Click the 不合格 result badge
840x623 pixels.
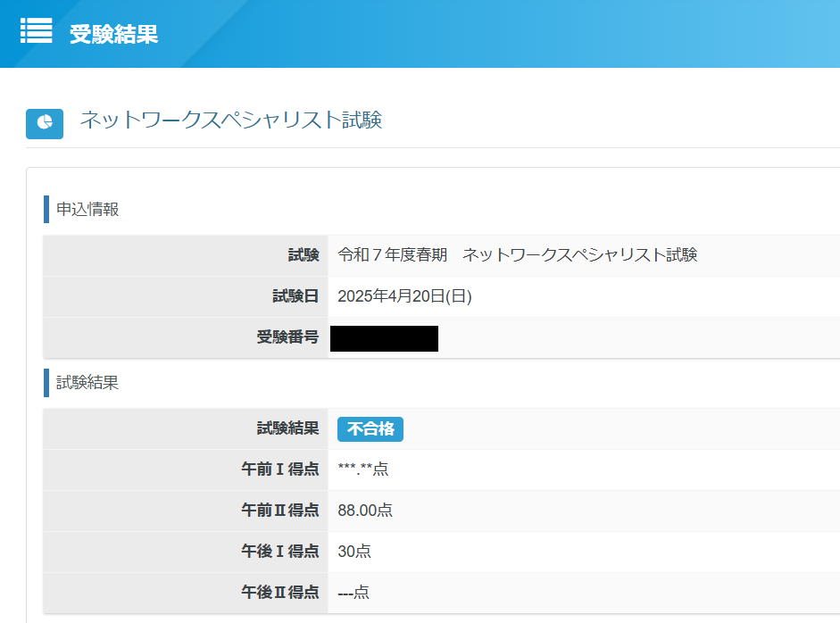(370, 429)
